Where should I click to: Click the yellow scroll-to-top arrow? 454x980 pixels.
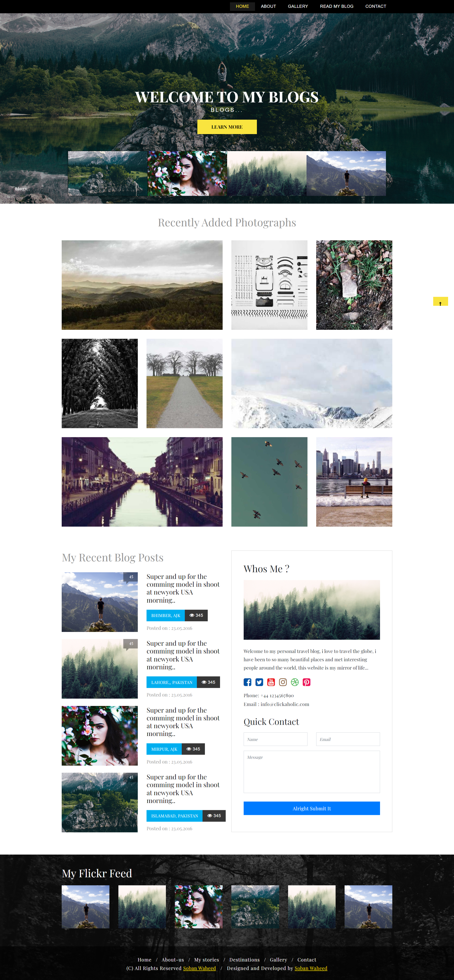[440, 301]
